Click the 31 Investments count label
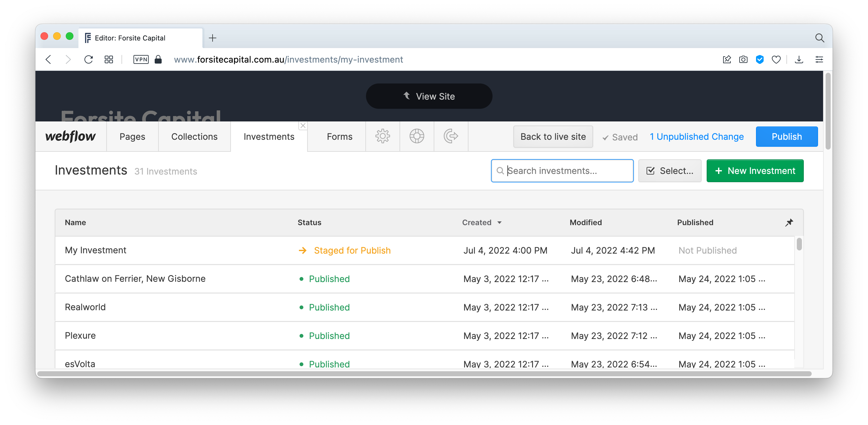Viewport: 868px width, 425px height. [x=166, y=171]
